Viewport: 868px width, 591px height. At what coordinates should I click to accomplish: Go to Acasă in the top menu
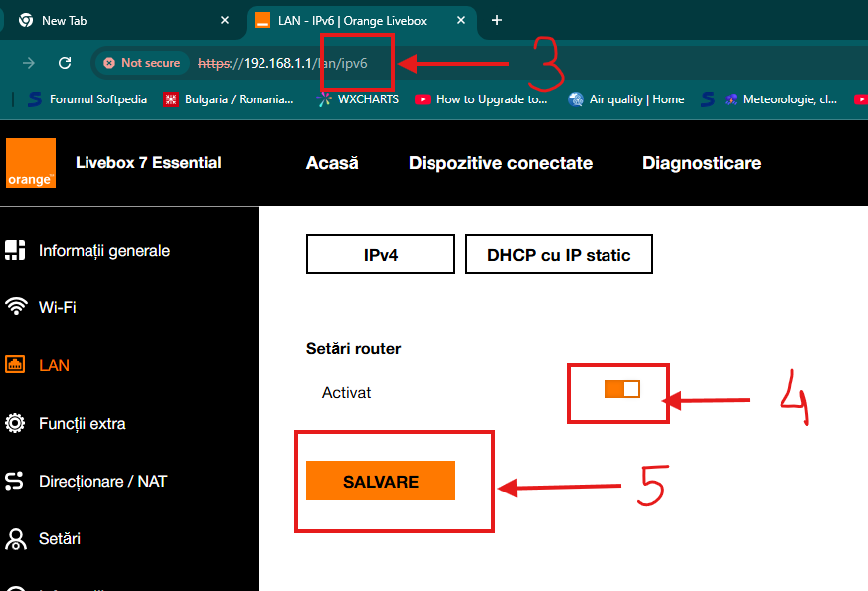click(332, 163)
